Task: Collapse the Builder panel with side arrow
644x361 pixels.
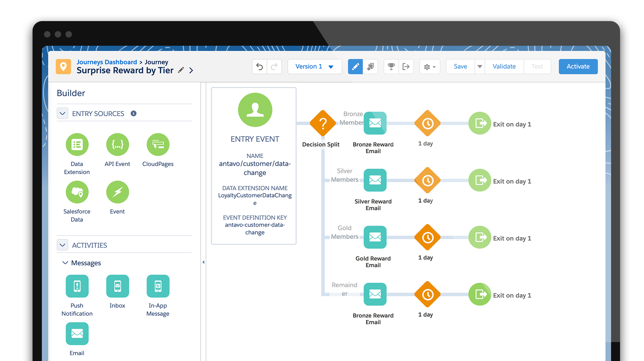Action: [203, 262]
